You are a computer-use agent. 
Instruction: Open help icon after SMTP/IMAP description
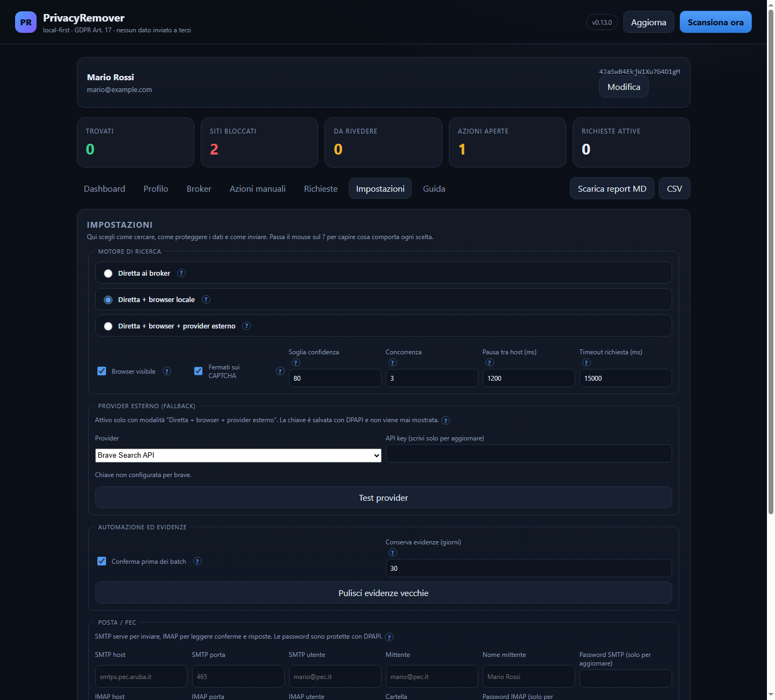point(389,637)
